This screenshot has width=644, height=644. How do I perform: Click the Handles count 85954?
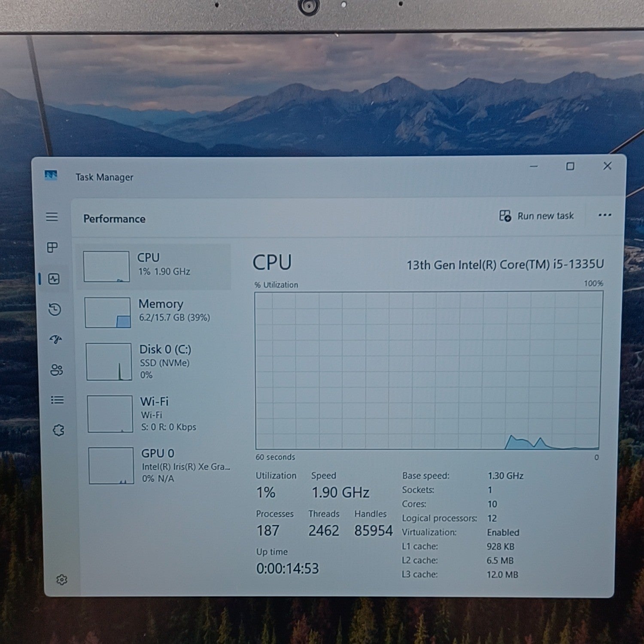(x=373, y=531)
